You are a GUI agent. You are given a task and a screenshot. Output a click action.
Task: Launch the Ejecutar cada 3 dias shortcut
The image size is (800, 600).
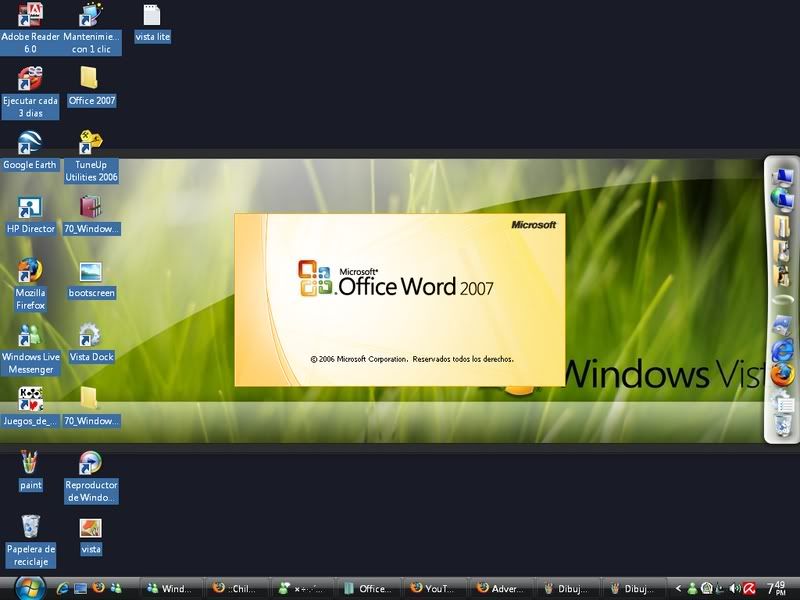coord(30,92)
